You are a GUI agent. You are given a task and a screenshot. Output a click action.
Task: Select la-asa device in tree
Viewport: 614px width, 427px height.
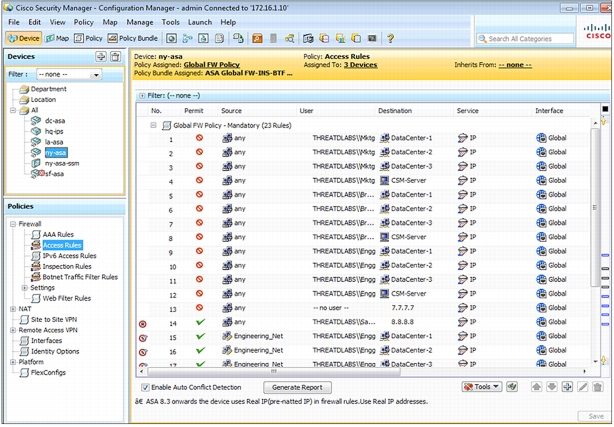coord(54,142)
